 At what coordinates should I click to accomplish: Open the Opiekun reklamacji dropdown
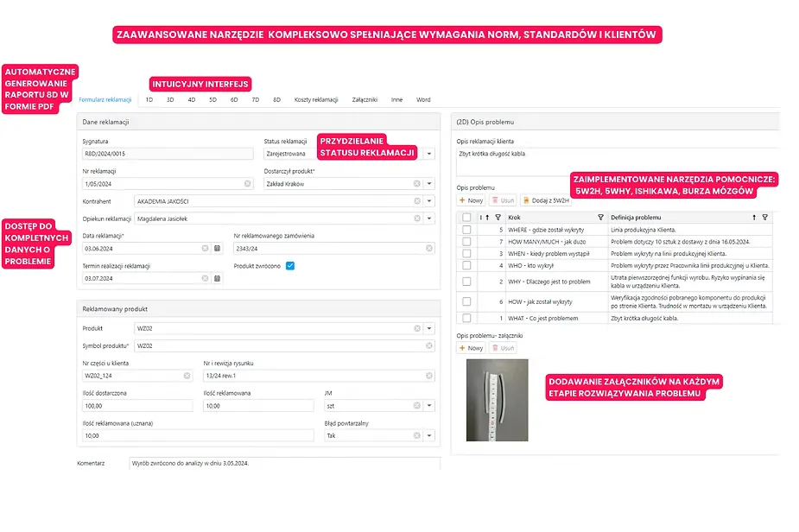tap(429, 218)
